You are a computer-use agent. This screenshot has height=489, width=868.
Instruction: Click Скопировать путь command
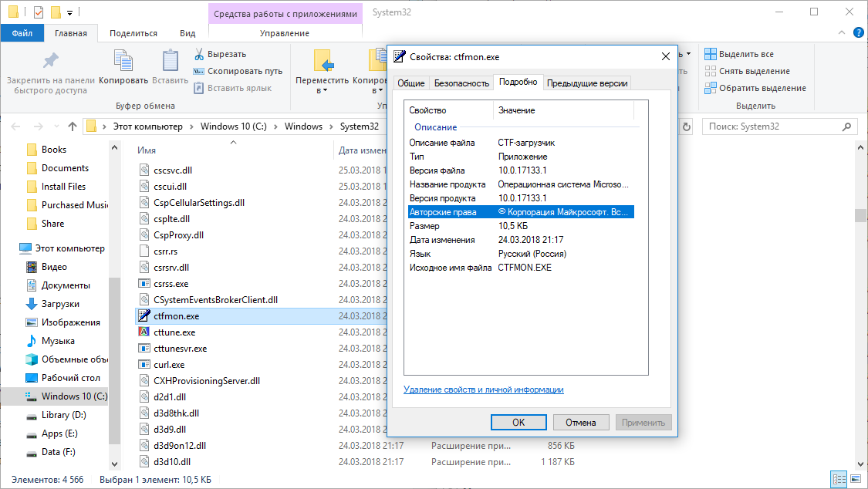[x=238, y=71]
